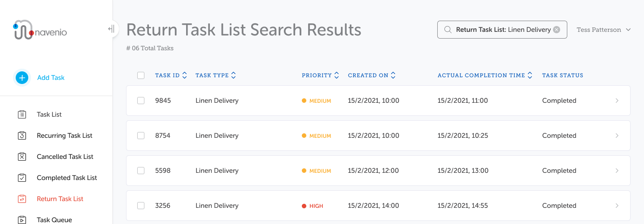The height and width of the screenshot is (224, 644).
Task: Open Return Task List in sidebar
Action: [x=60, y=199]
